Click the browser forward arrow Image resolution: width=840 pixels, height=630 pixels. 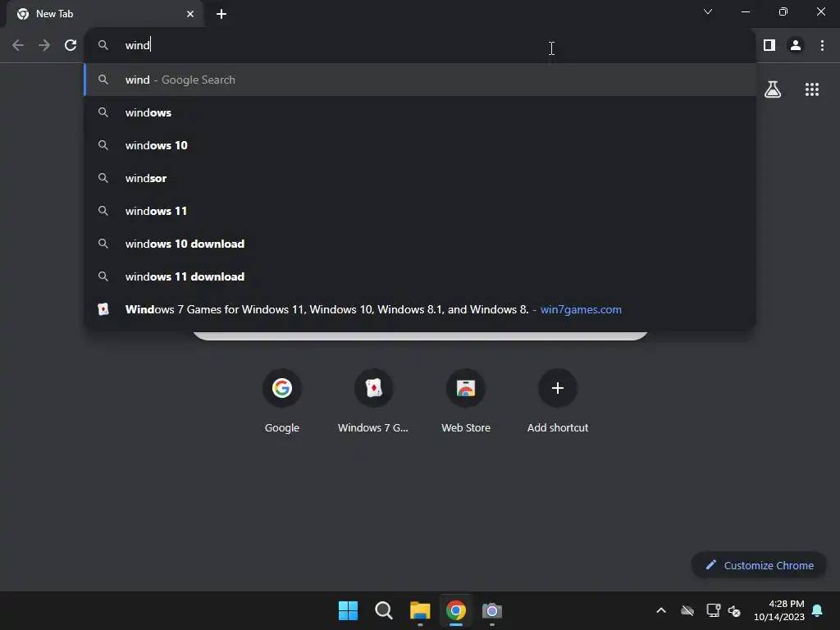pos(44,46)
